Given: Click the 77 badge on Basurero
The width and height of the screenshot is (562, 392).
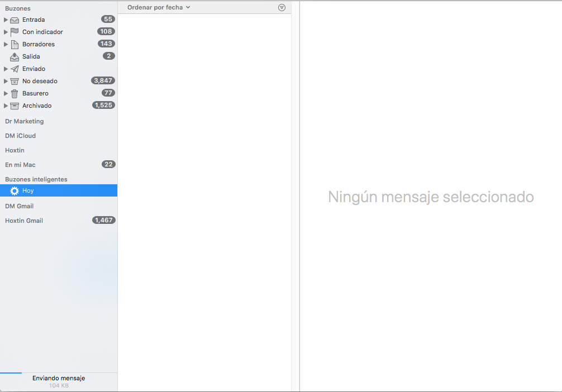Looking at the screenshot, I should [108, 93].
